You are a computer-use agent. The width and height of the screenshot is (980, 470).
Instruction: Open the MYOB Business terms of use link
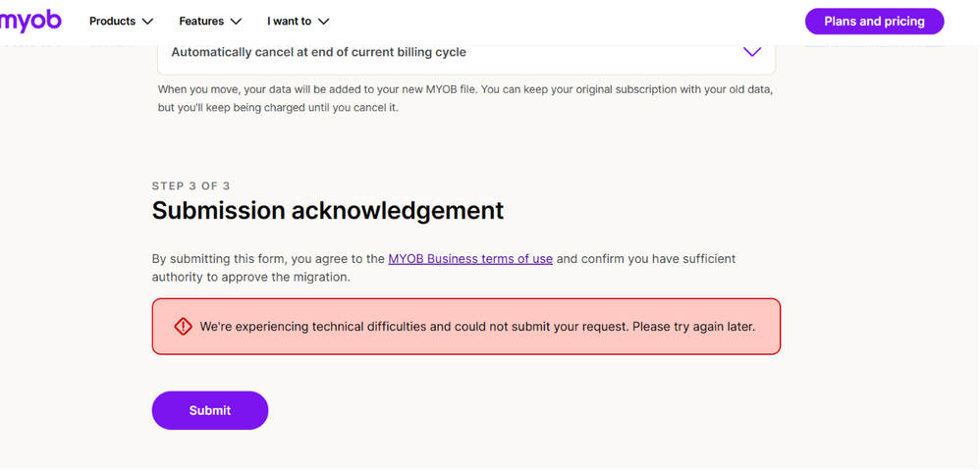click(x=470, y=258)
